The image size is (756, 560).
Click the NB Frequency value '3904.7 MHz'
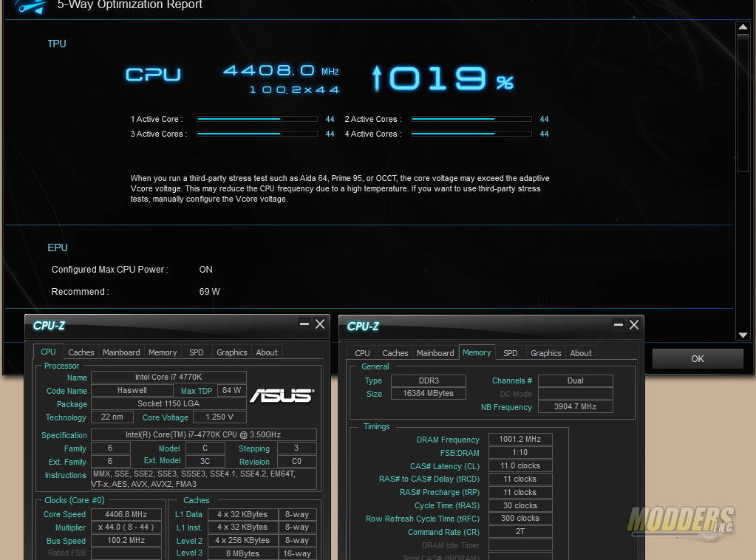[x=575, y=407]
